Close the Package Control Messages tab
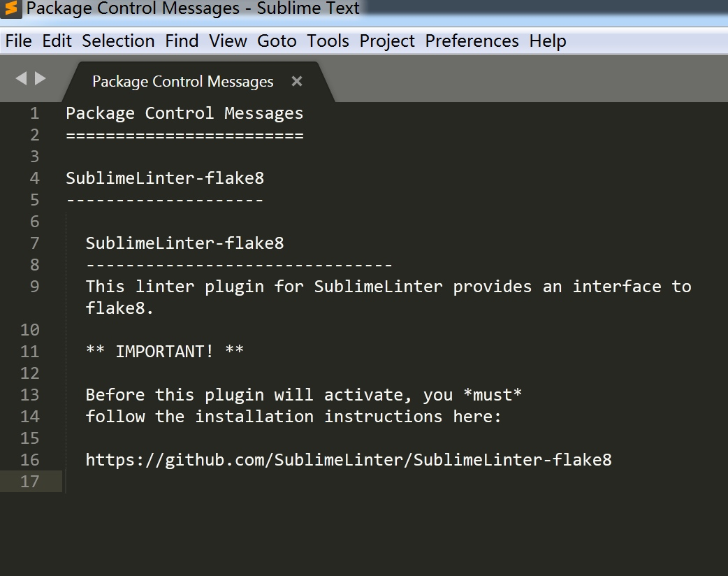This screenshot has width=728, height=576. point(297,81)
